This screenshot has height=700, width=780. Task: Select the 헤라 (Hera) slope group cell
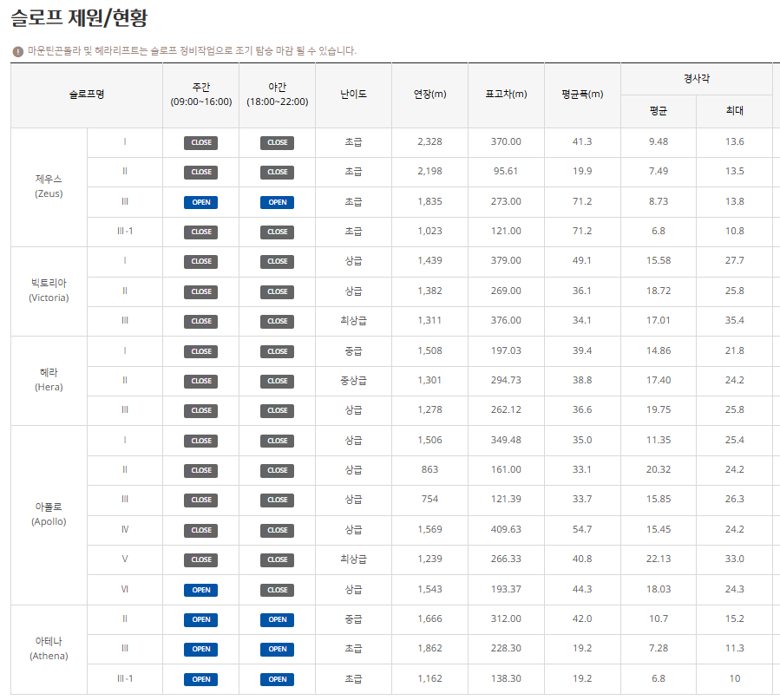[49, 381]
